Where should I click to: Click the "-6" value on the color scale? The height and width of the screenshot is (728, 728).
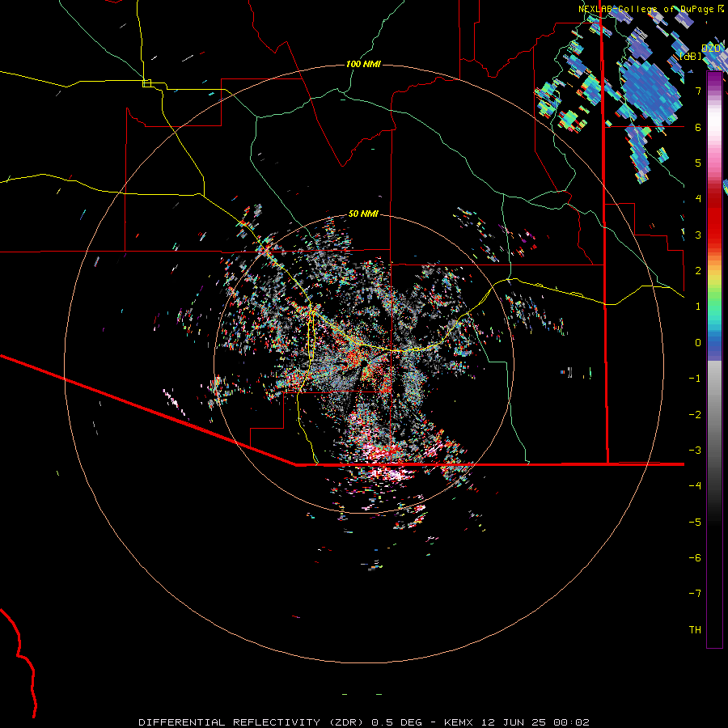pyautogui.click(x=695, y=558)
